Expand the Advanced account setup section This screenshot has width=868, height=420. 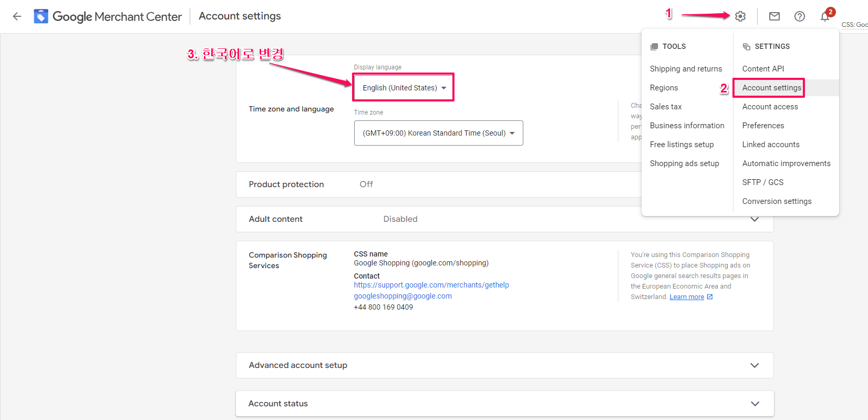tap(755, 365)
